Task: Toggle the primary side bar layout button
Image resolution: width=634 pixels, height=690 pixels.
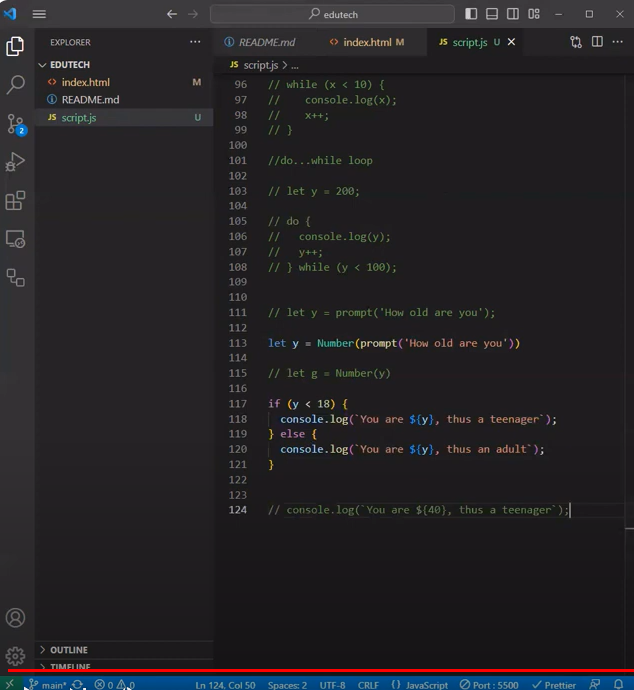Action: (x=471, y=14)
